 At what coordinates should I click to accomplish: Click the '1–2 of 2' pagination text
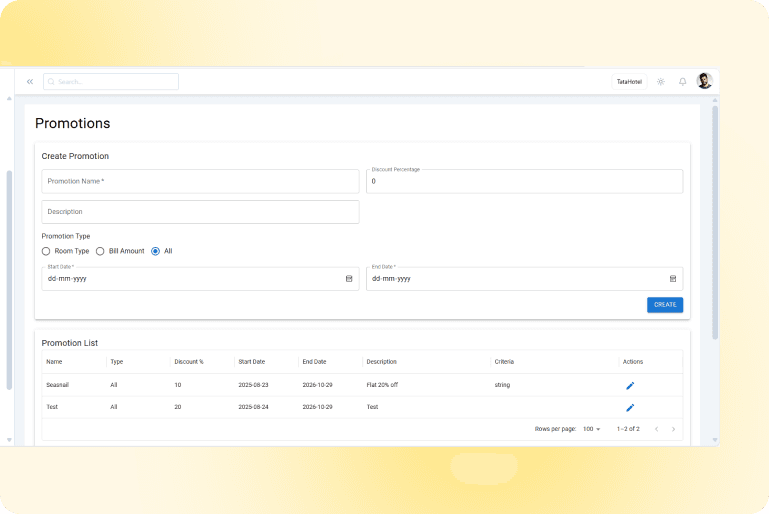point(628,429)
